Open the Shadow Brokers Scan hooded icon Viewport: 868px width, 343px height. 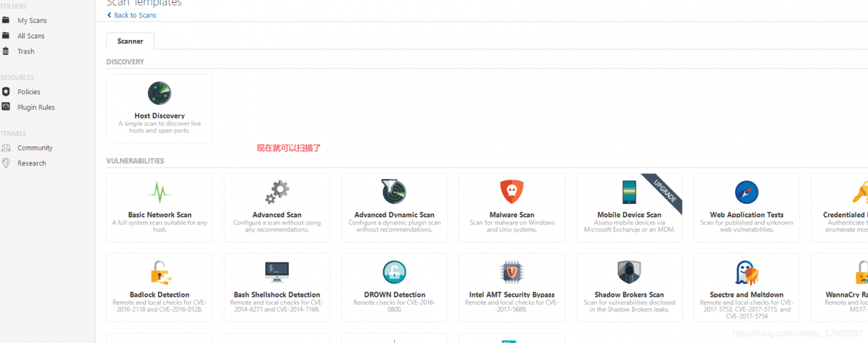(629, 272)
